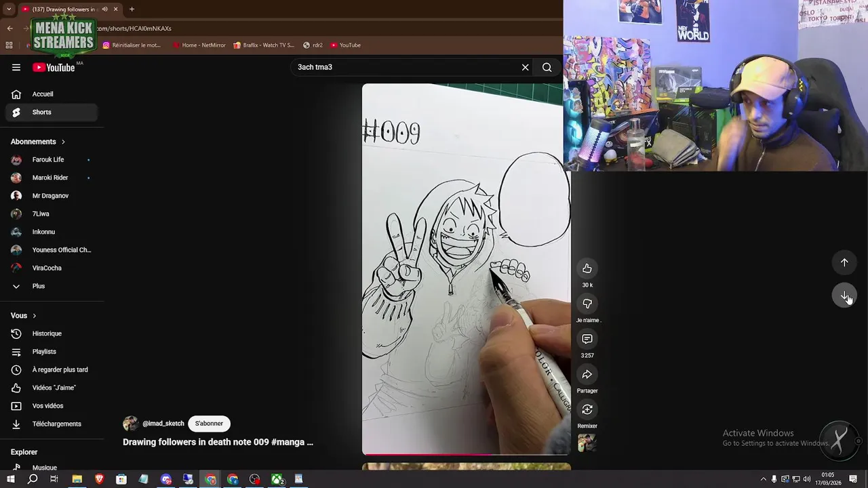Open Brave browser from taskbar
This screenshot has height=488, width=868.
tap(99, 479)
